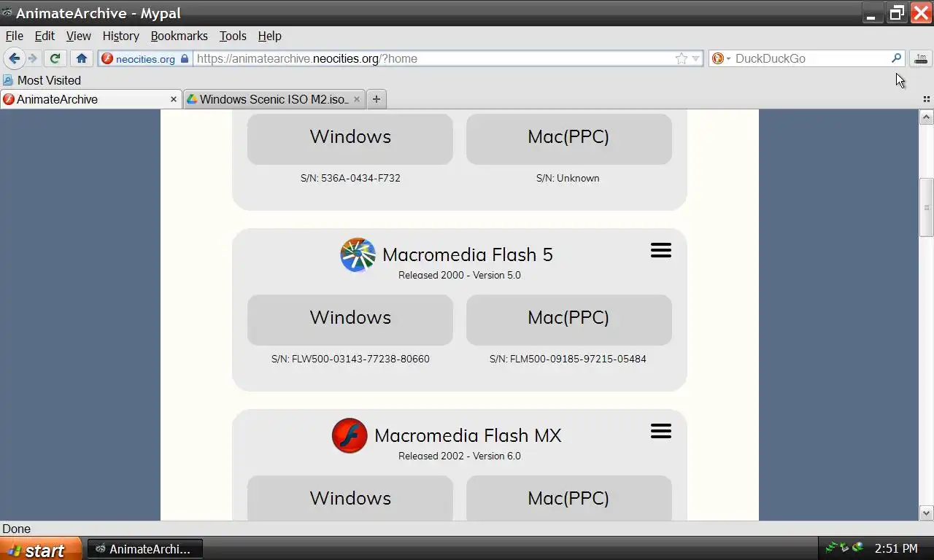Click the Macromedia Flash 5 heading

pos(468,254)
